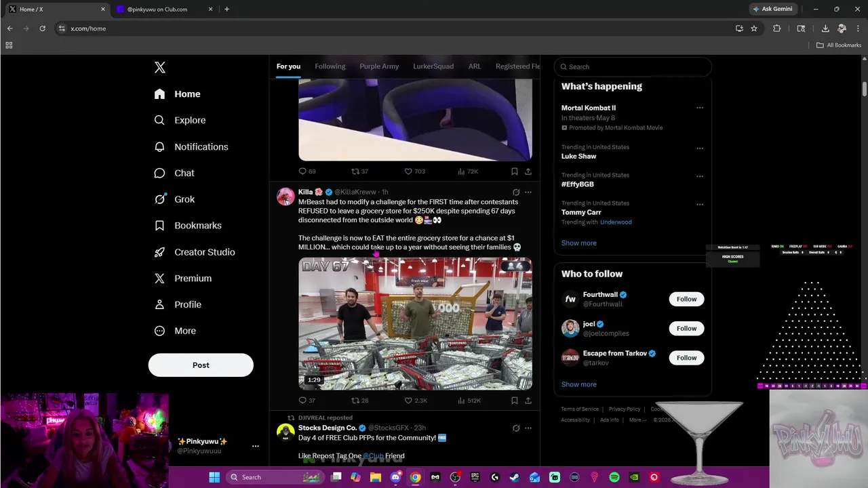Click the X search input field

(x=633, y=66)
